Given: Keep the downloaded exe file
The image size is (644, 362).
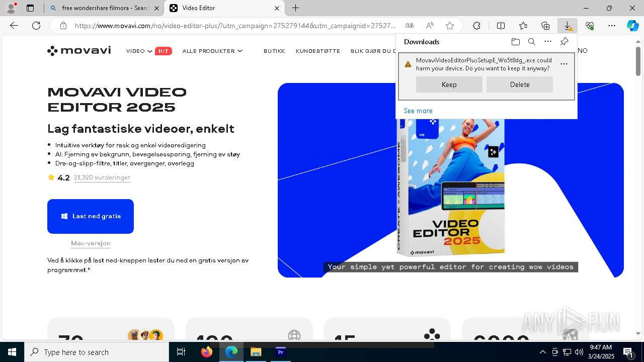Looking at the screenshot, I should [449, 84].
